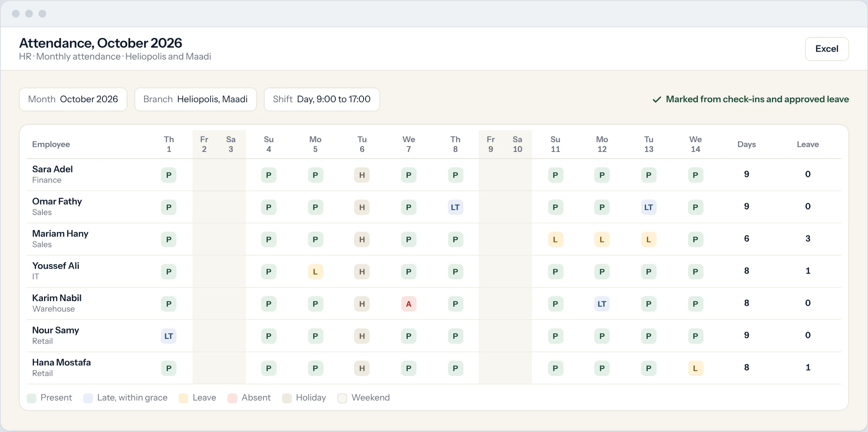The image size is (868, 432).
Task: Export attendance with the Excel button
Action: tap(827, 49)
